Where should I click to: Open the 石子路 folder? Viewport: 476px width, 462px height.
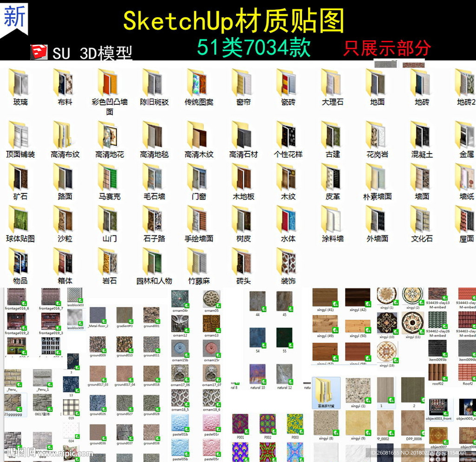click(x=154, y=220)
